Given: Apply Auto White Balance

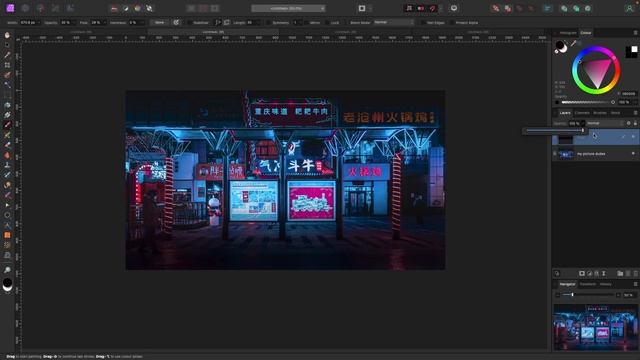Looking at the screenshot, I should point(149,8).
